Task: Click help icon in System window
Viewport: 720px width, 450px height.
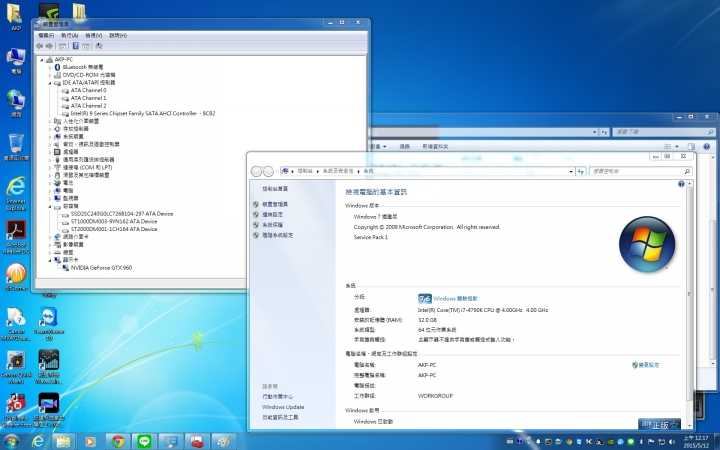Action: tap(681, 184)
